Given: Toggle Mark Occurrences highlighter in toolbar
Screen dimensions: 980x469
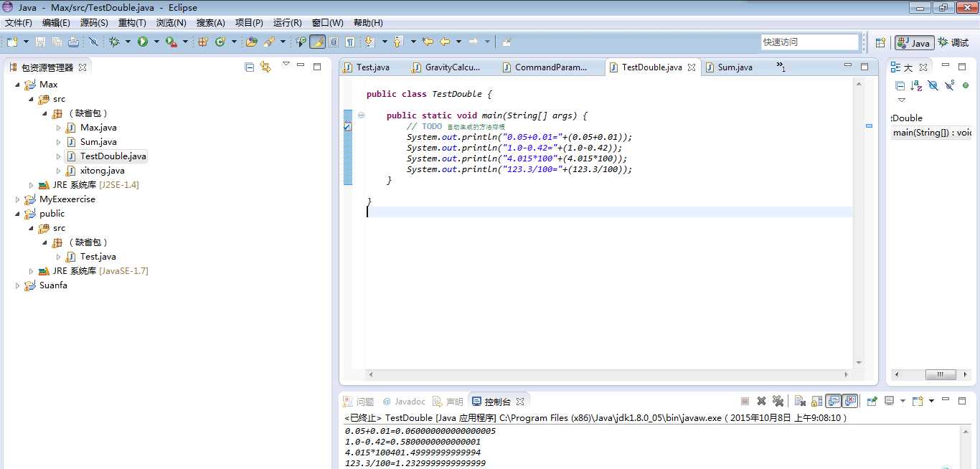Looking at the screenshot, I should pos(317,42).
